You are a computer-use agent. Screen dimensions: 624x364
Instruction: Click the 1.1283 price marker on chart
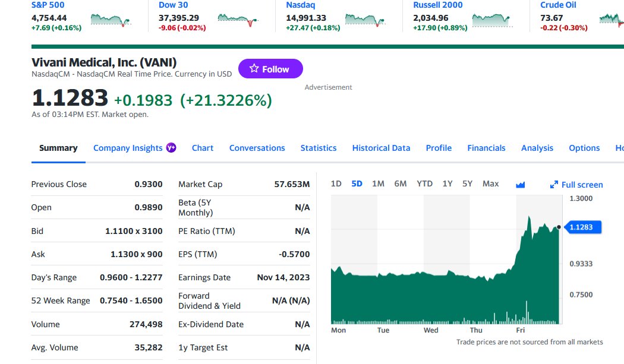pos(583,227)
